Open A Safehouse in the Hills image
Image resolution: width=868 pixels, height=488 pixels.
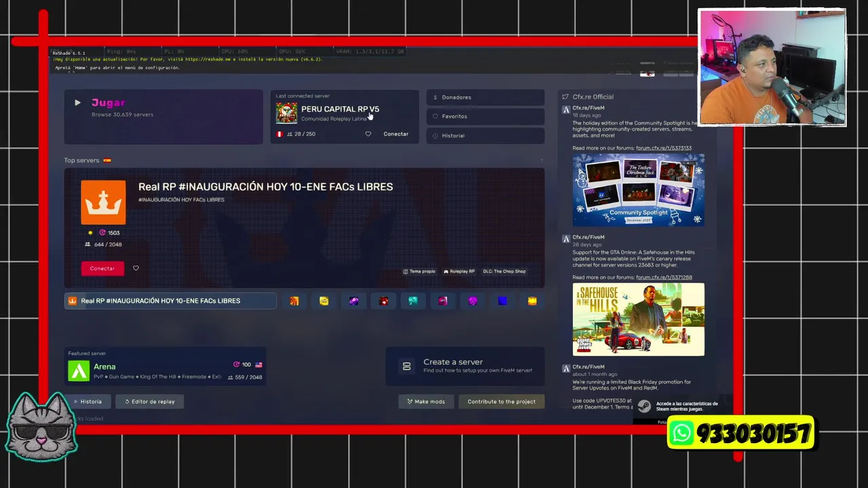click(638, 319)
